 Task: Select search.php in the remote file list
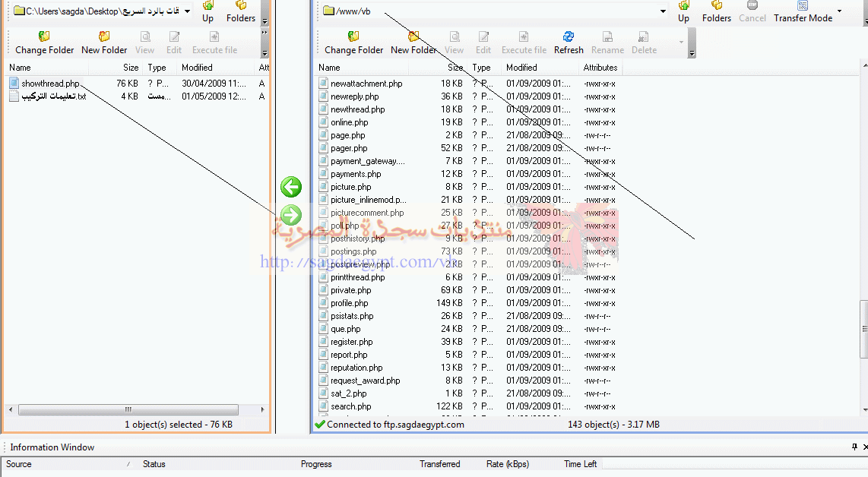click(x=350, y=406)
